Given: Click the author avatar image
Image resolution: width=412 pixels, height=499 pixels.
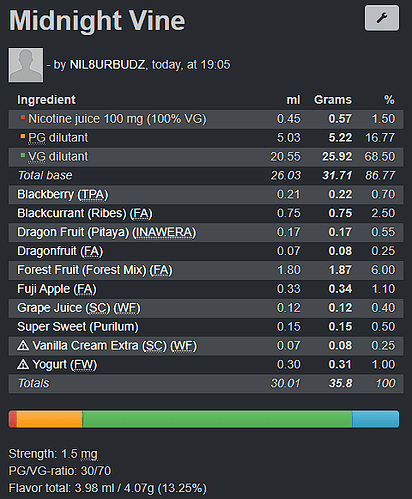Looking at the screenshot, I should [26, 65].
